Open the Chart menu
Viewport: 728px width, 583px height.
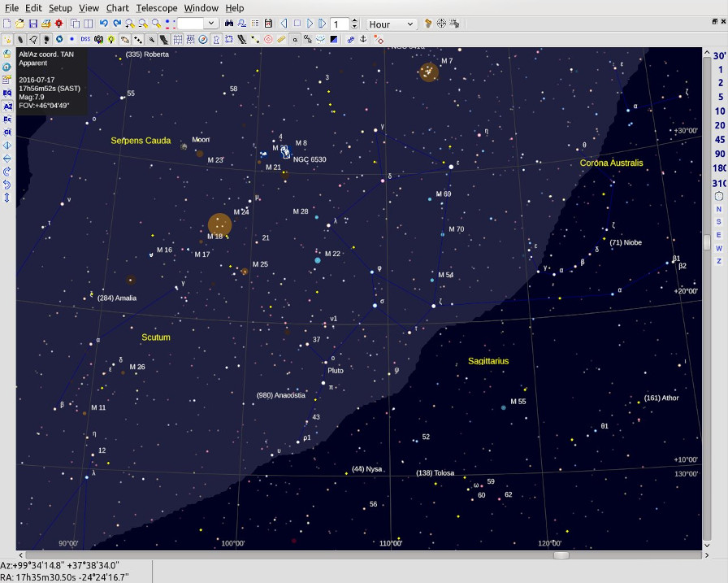tap(118, 8)
